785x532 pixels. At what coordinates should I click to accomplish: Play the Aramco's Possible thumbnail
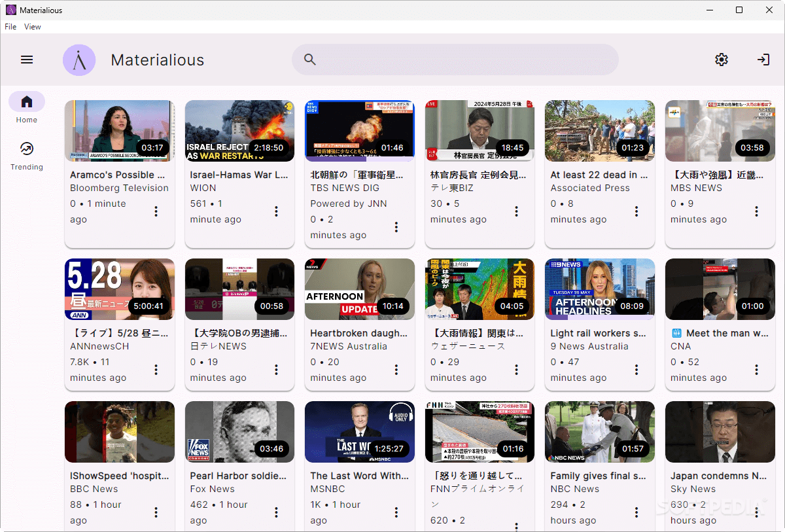tap(120, 131)
